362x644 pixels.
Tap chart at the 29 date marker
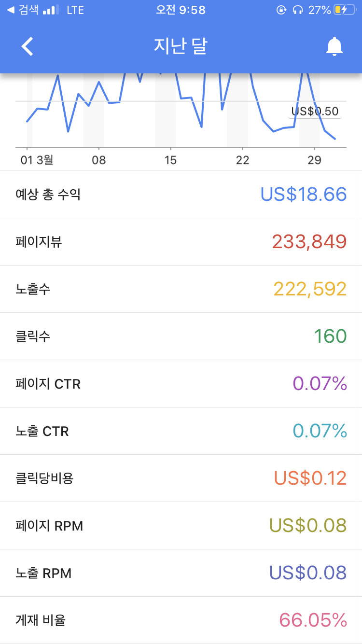coord(314,160)
